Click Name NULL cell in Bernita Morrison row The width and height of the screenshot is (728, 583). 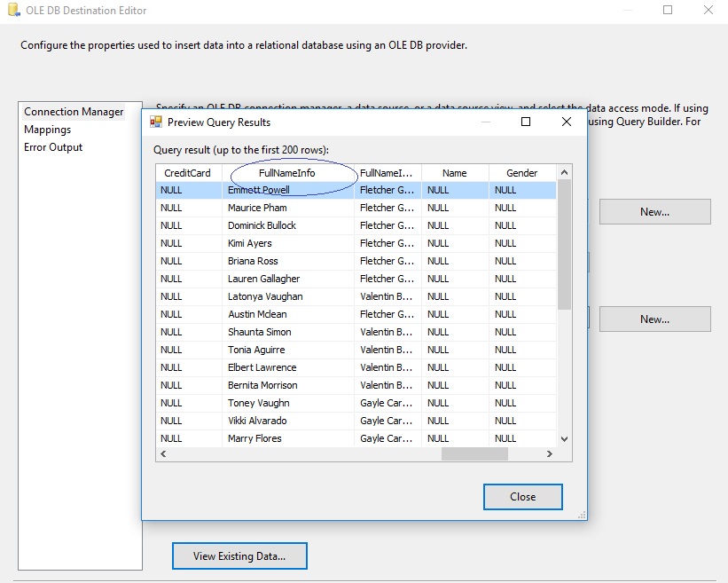pos(455,385)
